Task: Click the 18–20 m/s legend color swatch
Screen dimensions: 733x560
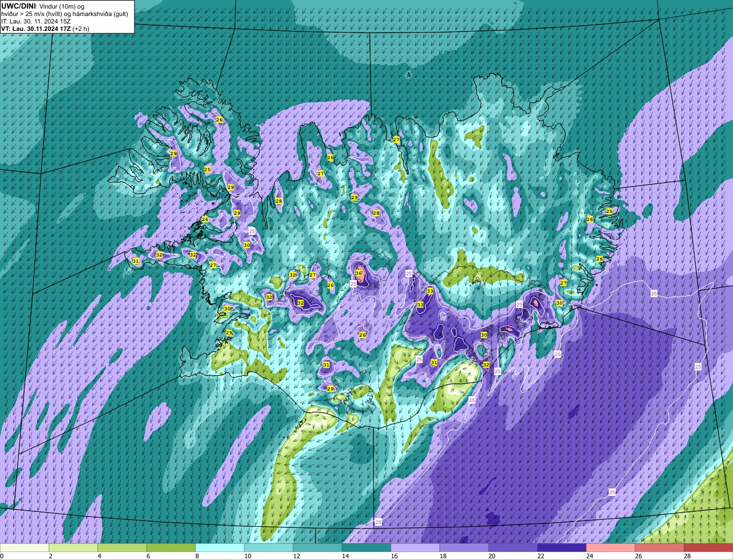Action: pyautogui.click(x=464, y=547)
